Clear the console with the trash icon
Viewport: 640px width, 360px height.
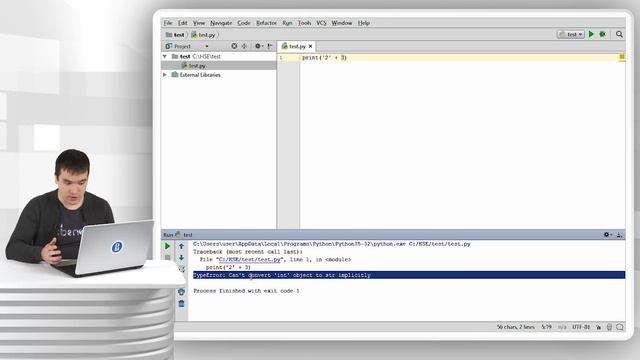[181, 304]
